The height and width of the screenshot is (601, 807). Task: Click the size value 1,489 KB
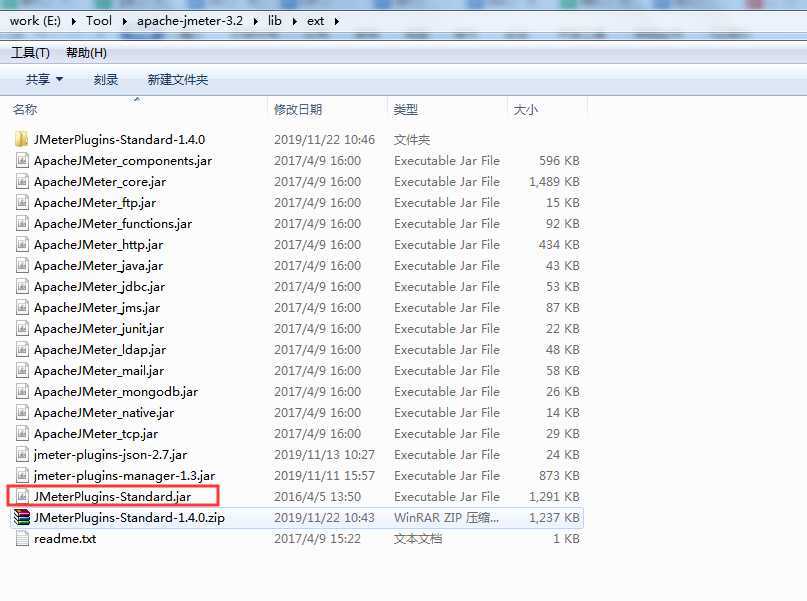pos(554,182)
